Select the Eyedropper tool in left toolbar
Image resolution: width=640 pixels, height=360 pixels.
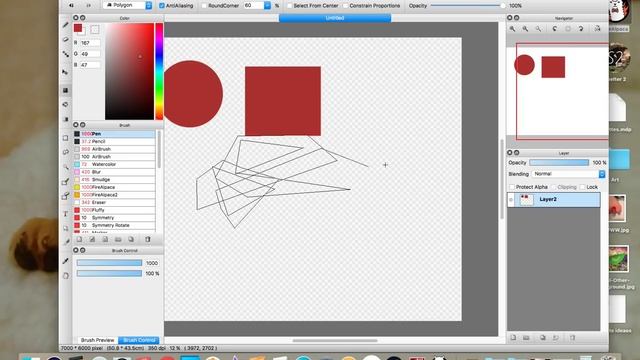tap(65, 261)
